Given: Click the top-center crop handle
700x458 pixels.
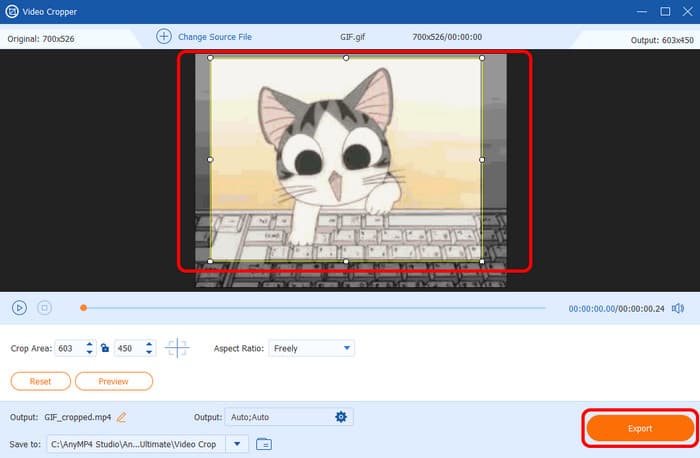Looking at the screenshot, I should point(346,58).
